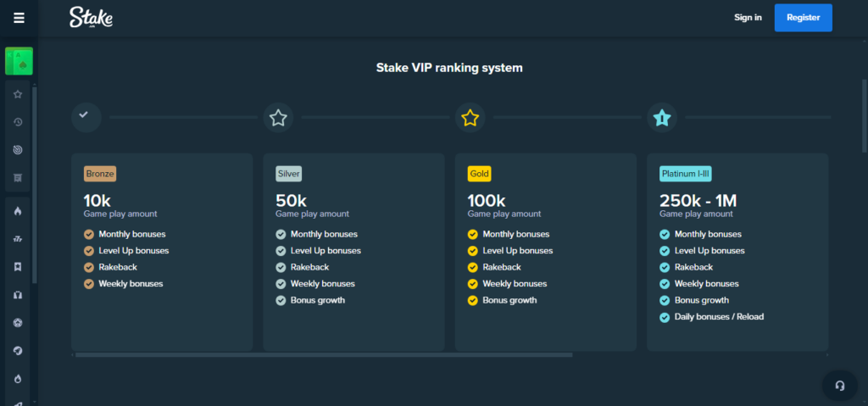This screenshot has width=868, height=406.
Task: Open Favourites star in sidebar
Action: [x=18, y=94]
